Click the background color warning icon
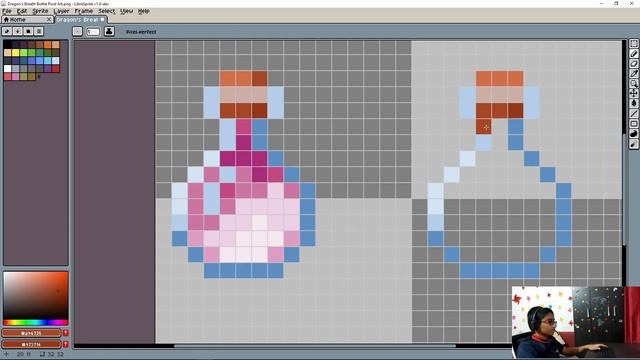The width and height of the screenshot is (640, 360). [66, 344]
